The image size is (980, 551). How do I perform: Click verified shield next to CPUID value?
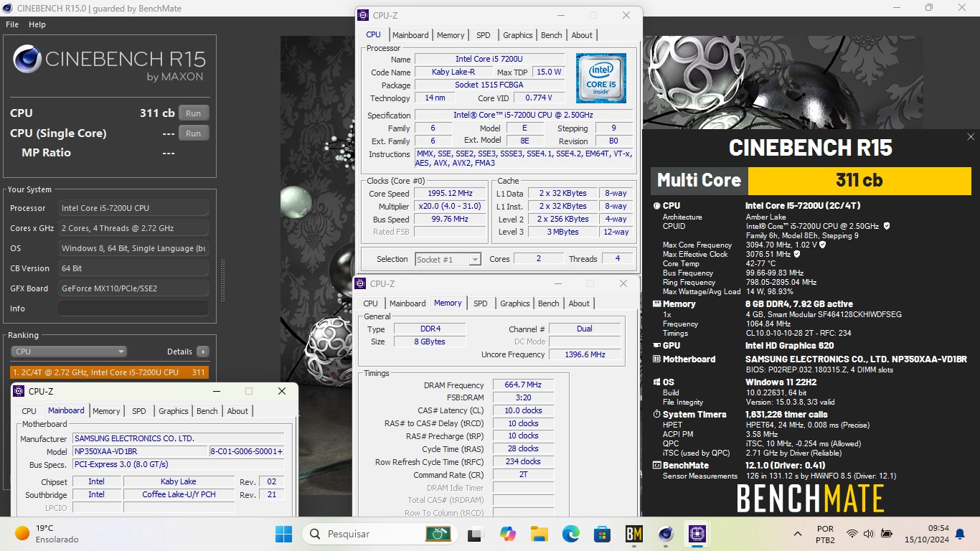pos(887,226)
